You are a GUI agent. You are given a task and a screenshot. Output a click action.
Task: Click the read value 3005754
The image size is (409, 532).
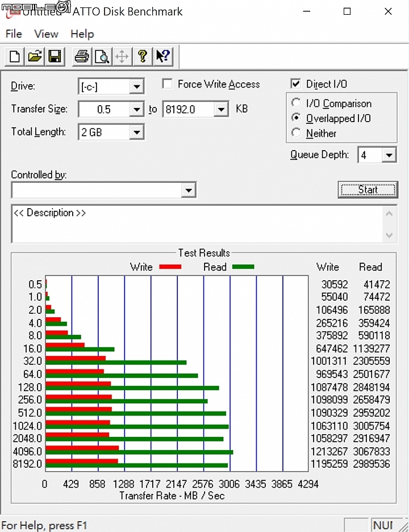[372, 426]
